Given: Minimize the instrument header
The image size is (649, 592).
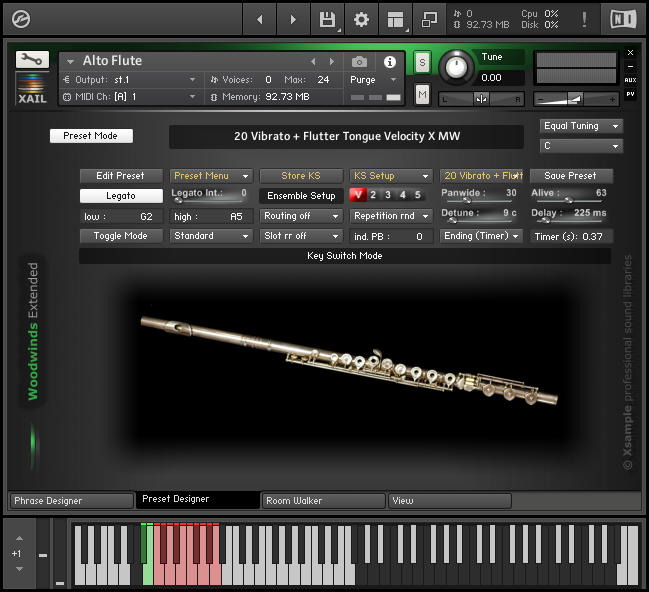Looking at the screenshot, I should (x=630, y=66).
